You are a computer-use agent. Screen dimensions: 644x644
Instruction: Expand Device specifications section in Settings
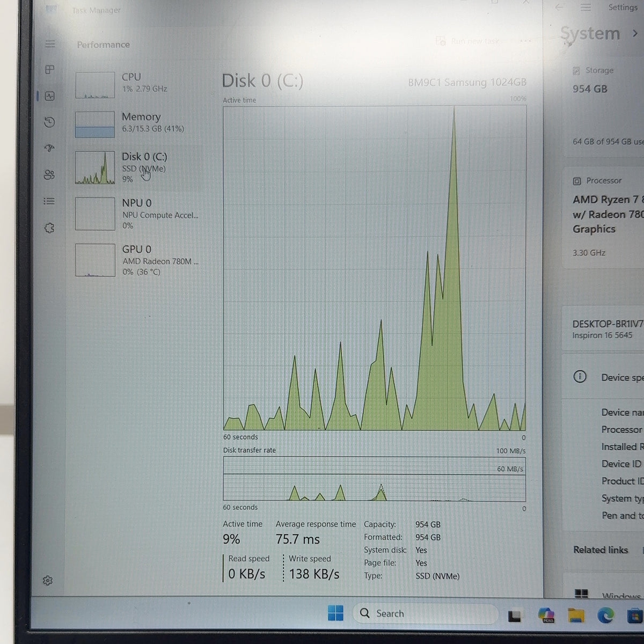(603, 377)
